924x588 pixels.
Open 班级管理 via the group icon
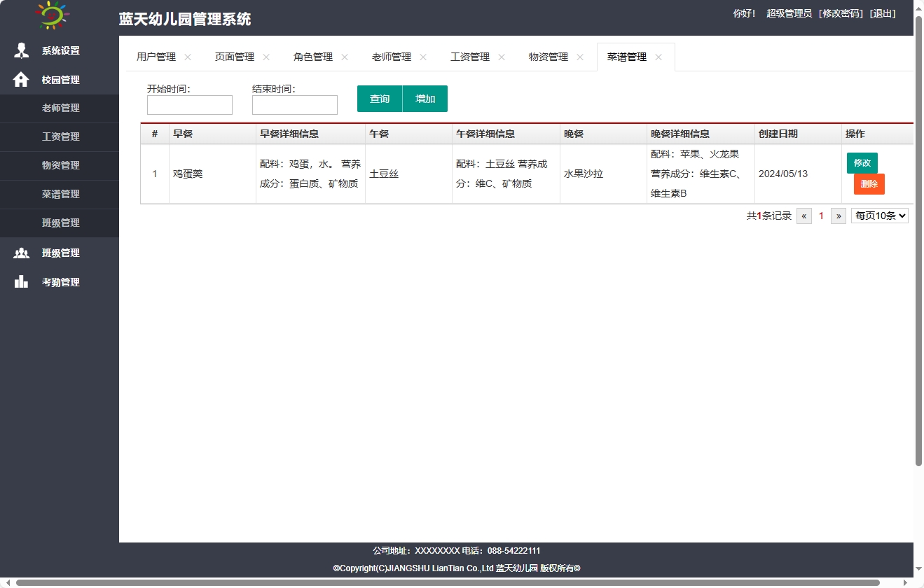click(20, 253)
